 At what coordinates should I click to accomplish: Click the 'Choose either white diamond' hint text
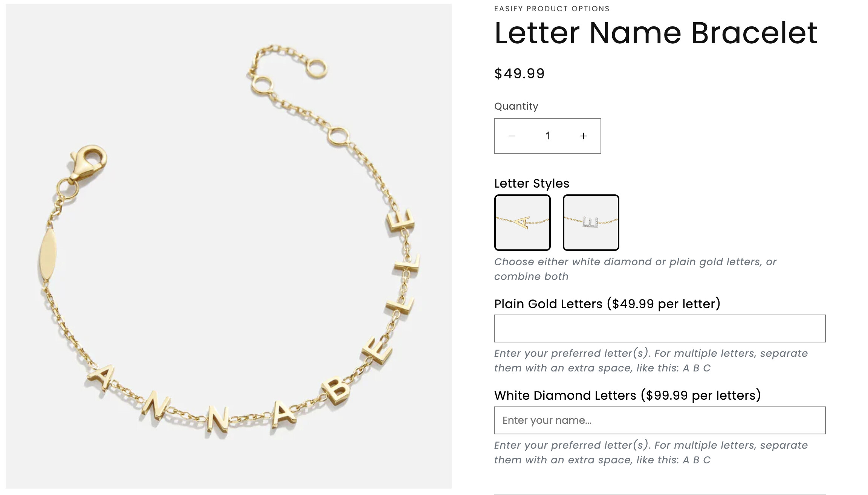click(635, 269)
